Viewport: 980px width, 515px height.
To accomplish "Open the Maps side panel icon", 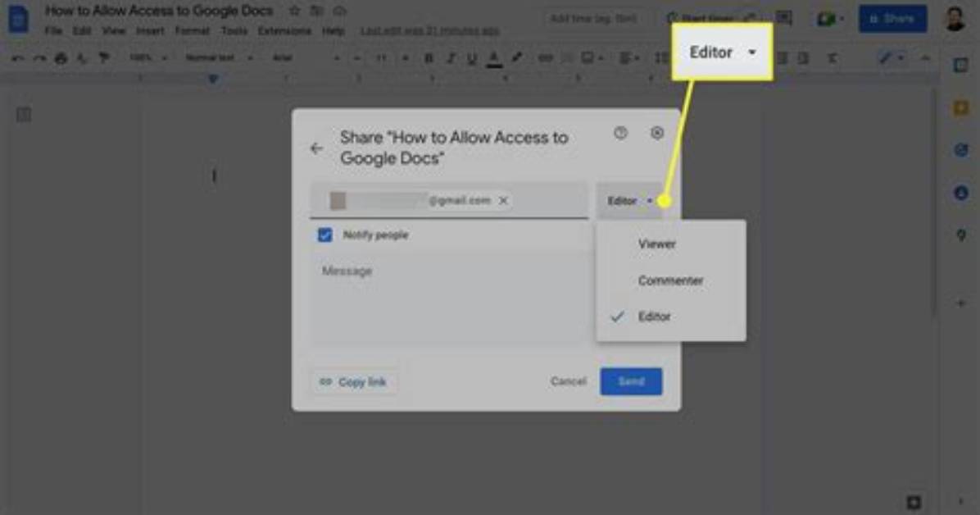I will coord(961,235).
